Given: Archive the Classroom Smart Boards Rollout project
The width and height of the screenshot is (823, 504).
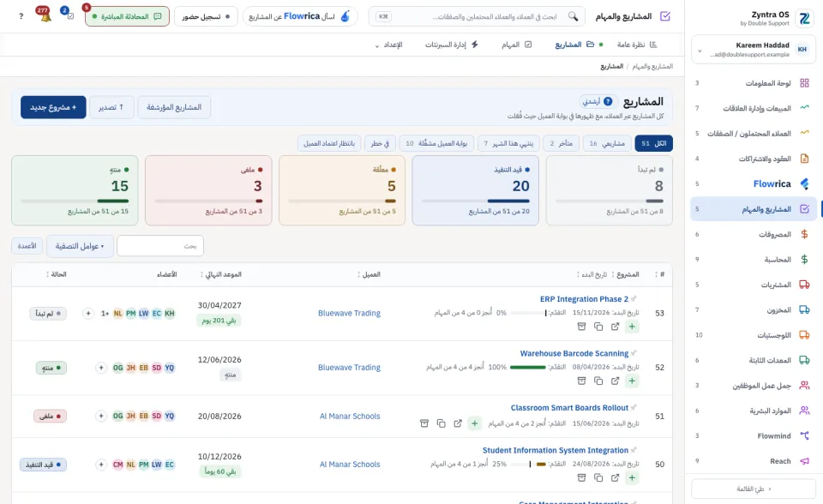Looking at the screenshot, I should pos(424,423).
